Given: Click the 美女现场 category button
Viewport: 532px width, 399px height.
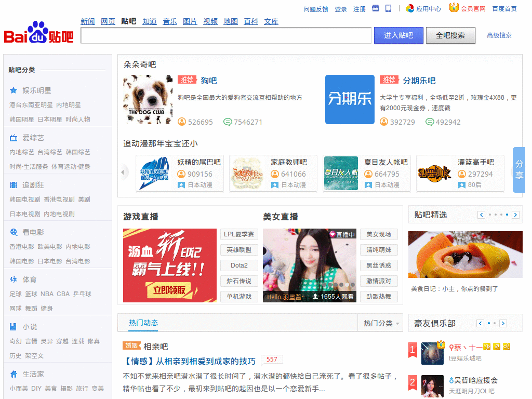Looking at the screenshot, I should 379,234.
